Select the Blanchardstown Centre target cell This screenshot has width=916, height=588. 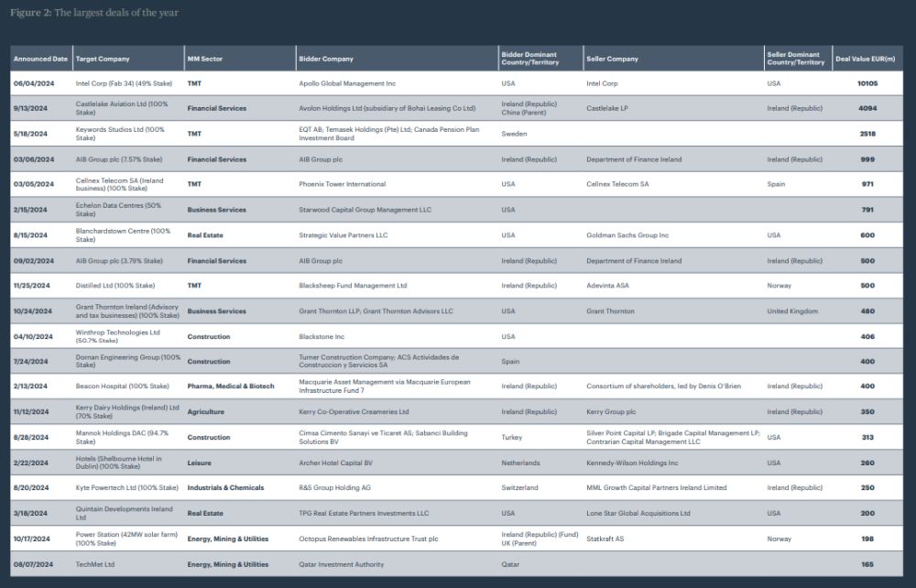click(x=123, y=234)
